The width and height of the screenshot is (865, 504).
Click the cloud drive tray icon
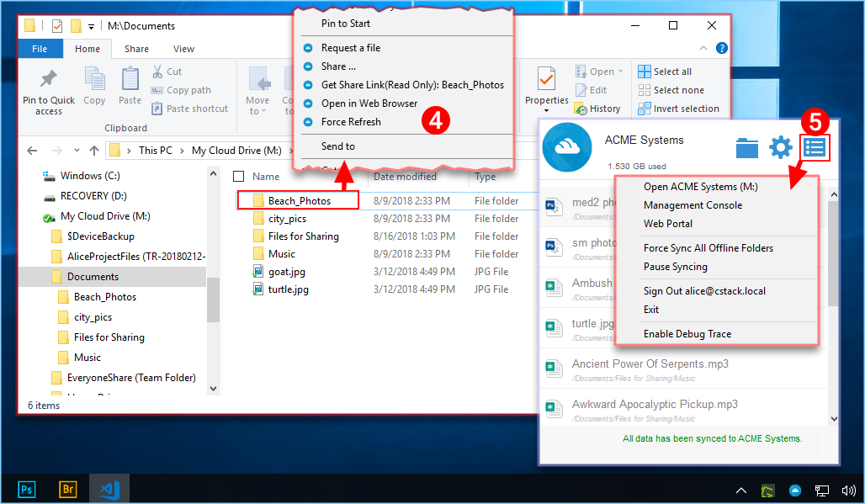click(795, 491)
